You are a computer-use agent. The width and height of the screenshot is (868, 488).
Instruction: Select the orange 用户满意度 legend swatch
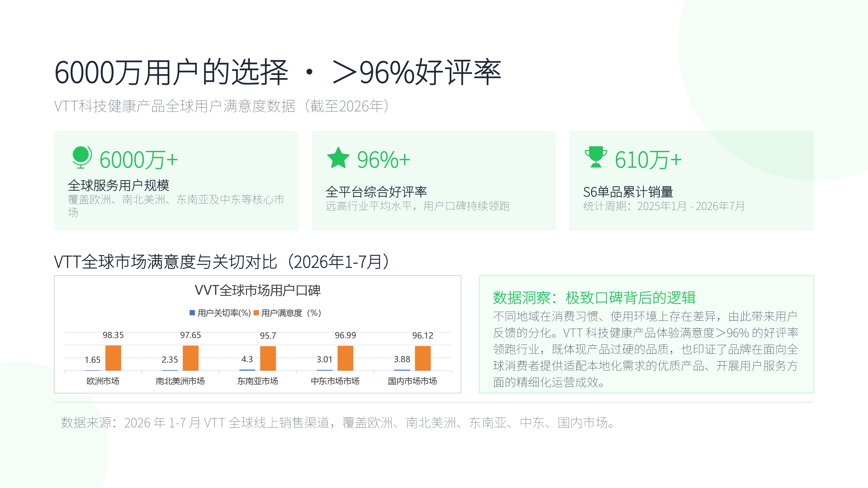click(256, 313)
